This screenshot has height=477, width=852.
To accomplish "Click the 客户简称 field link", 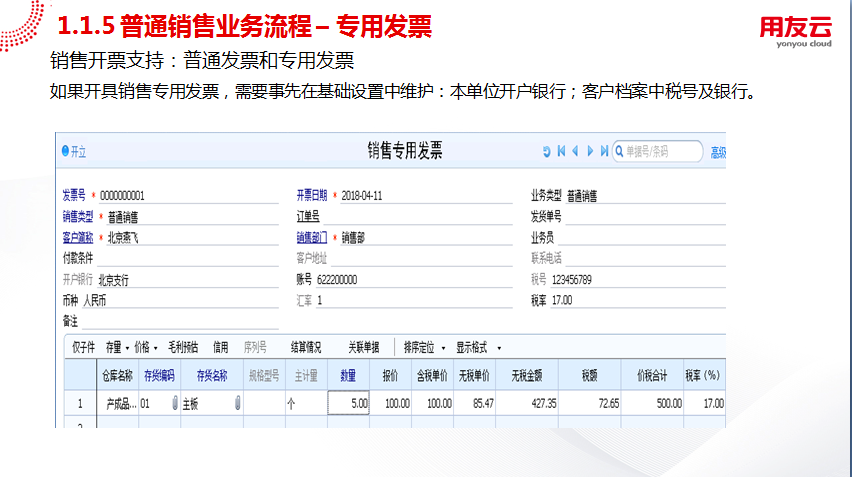I will click(x=77, y=238).
